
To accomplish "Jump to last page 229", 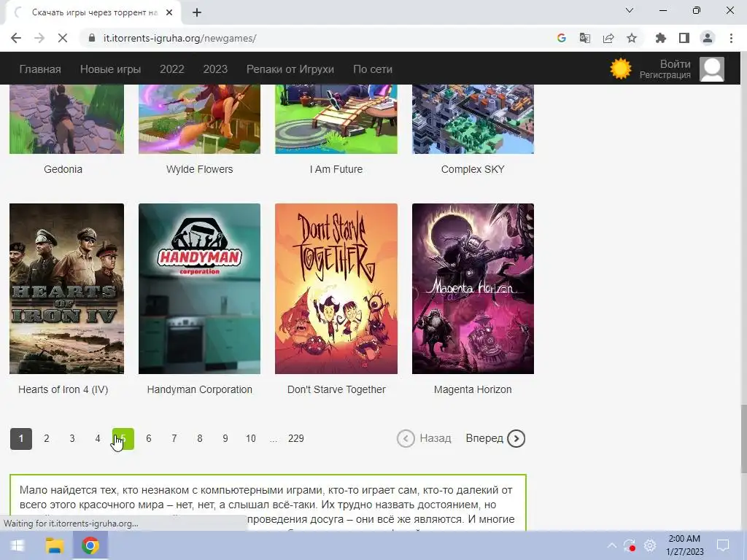I will [x=296, y=438].
